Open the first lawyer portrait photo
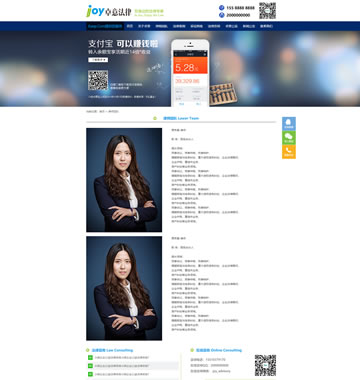This screenshot has width=360, height=380. coord(124,180)
